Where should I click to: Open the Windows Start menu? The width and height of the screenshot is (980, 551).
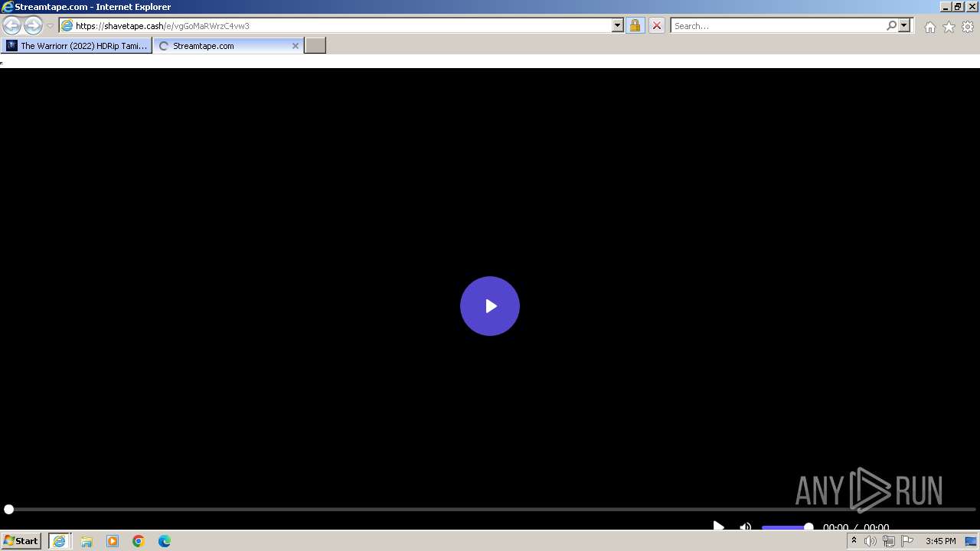[21, 541]
